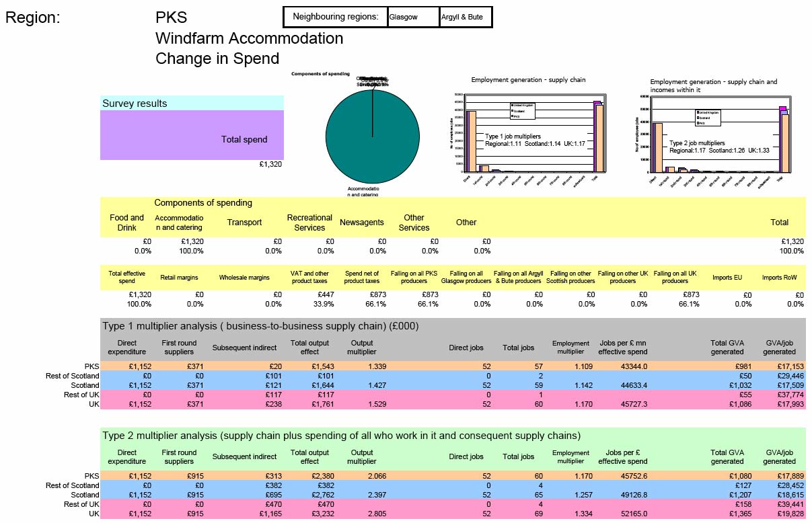Click the 'Imports RoW' header
This screenshot has width=812, height=523.
780,277
